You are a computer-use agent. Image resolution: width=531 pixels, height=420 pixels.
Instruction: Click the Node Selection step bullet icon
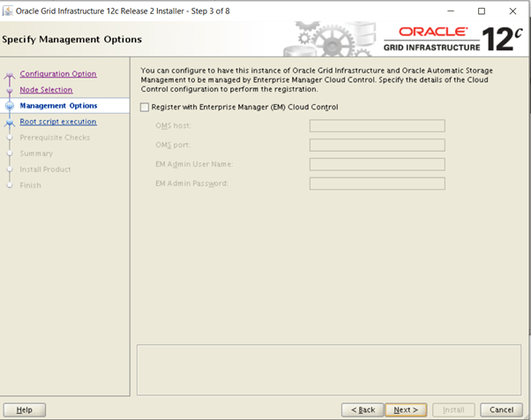(10, 90)
